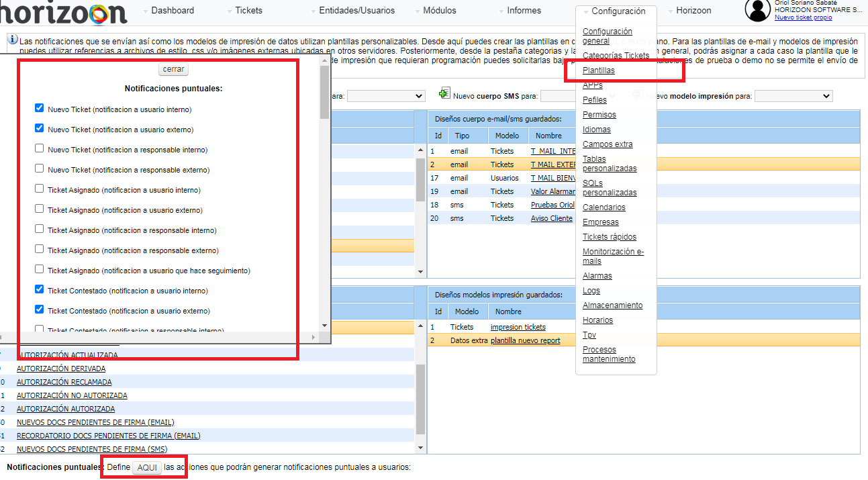Screen dimensions: 868x480
Task: Enable Ticket Asignado notificacion a usuario externo
Action: [40, 209]
